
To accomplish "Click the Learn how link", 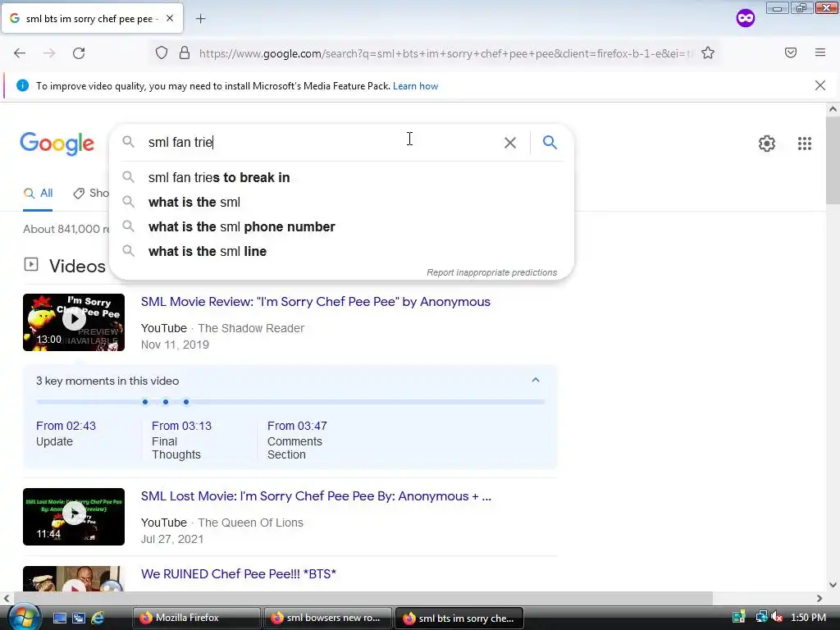I will [415, 85].
